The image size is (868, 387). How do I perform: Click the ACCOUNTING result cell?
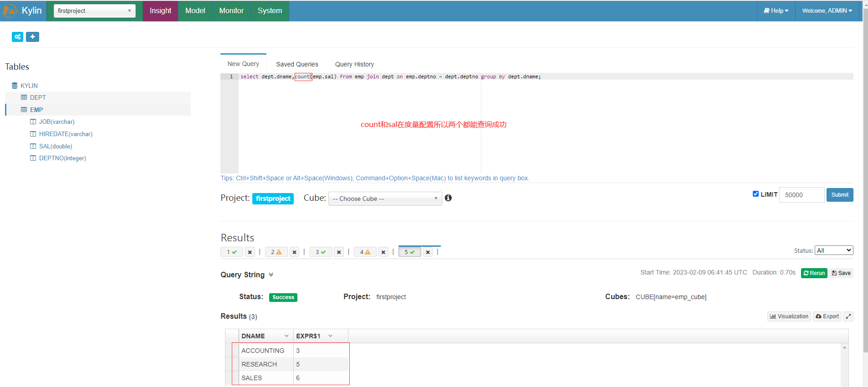(x=266, y=351)
